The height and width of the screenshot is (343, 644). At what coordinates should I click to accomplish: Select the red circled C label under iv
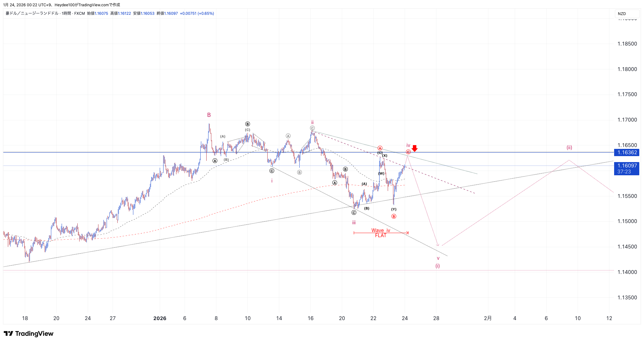coord(408,152)
